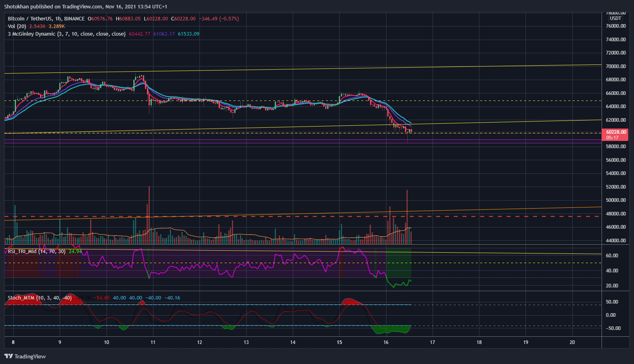
Task: Click the high value H60883.05
Action: click(x=128, y=19)
